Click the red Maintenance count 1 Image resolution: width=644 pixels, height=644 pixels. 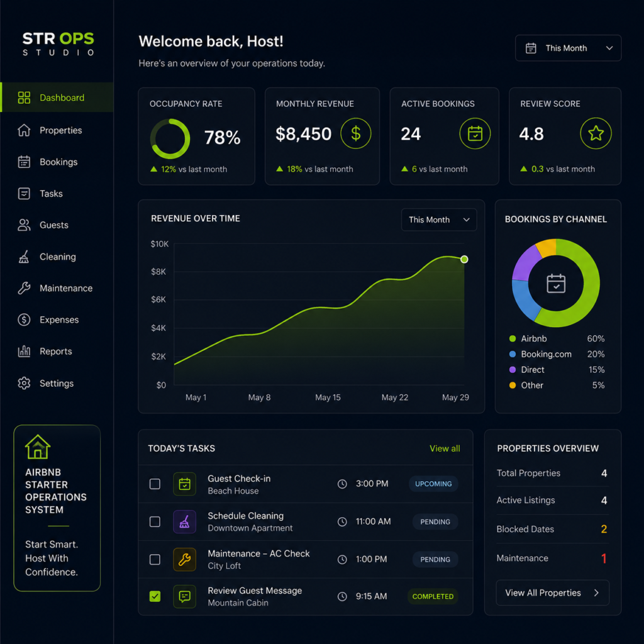604,558
